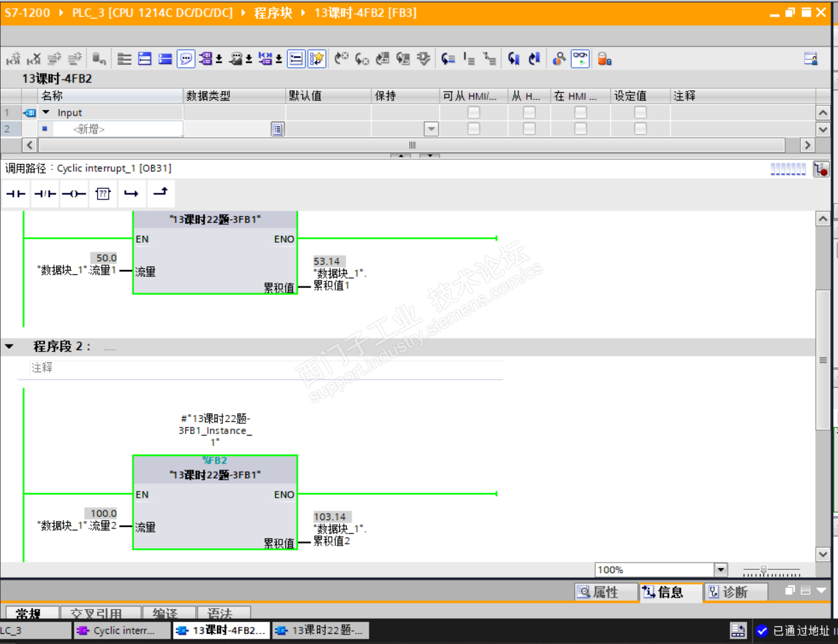Open the 常规 tab
This screenshot has height=644, width=838.
pyautogui.click(x=31, y=613)
